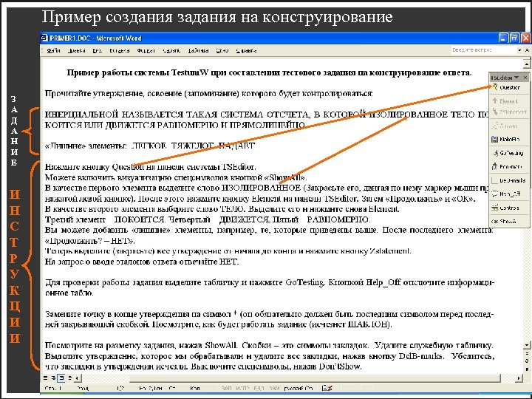The image size is (532, 399).
Task: Open the Справка menu
Action: tap(246, 50)
